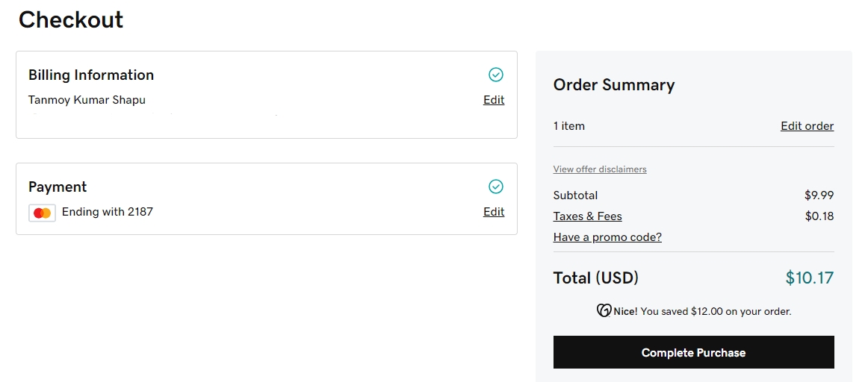Select the Billing Information heading
The width and height of the screenshot is (868, 382).
pyautogui.click(x=91, y=75)
